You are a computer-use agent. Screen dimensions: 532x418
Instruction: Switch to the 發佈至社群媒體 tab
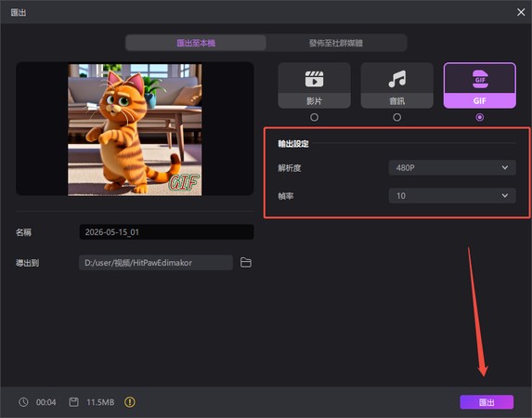[x=336, y=43]
